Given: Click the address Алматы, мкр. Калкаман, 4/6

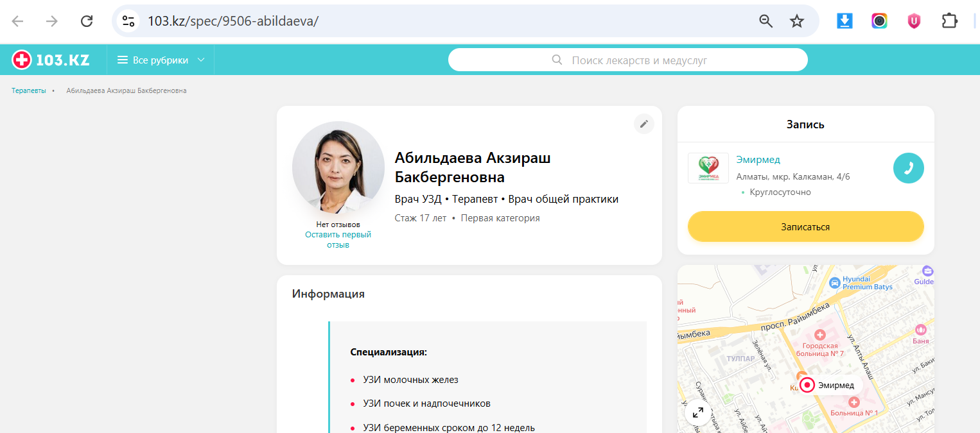Looking at the screenshot, I should [x=793, y=177].
